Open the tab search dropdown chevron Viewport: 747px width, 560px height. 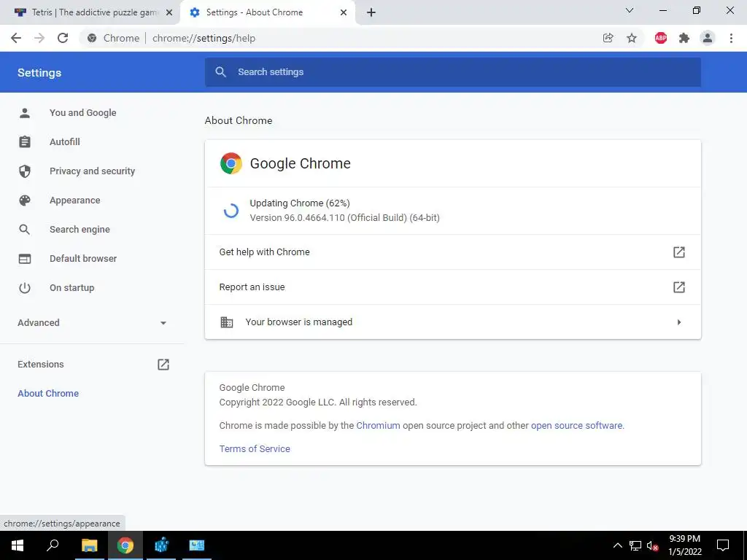[x=630, y=10]
